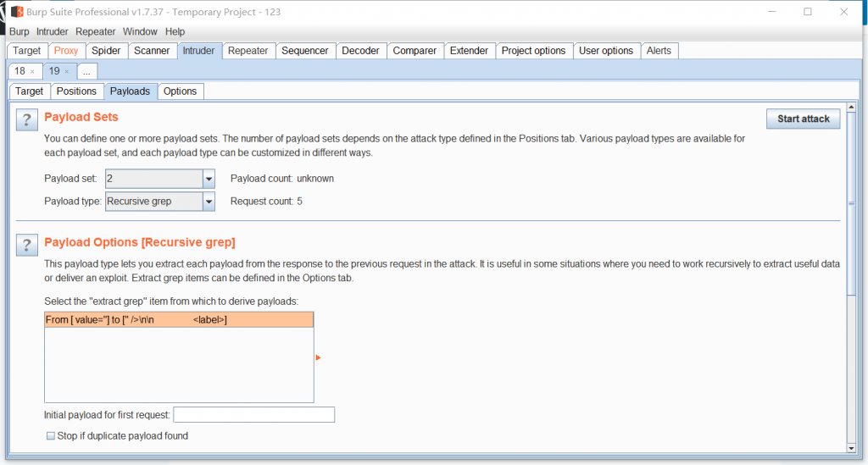The height and width of the screenshot is (465, 868).
Task: Click the vertical scrollbar's down arrow
Action: [851, 446]
